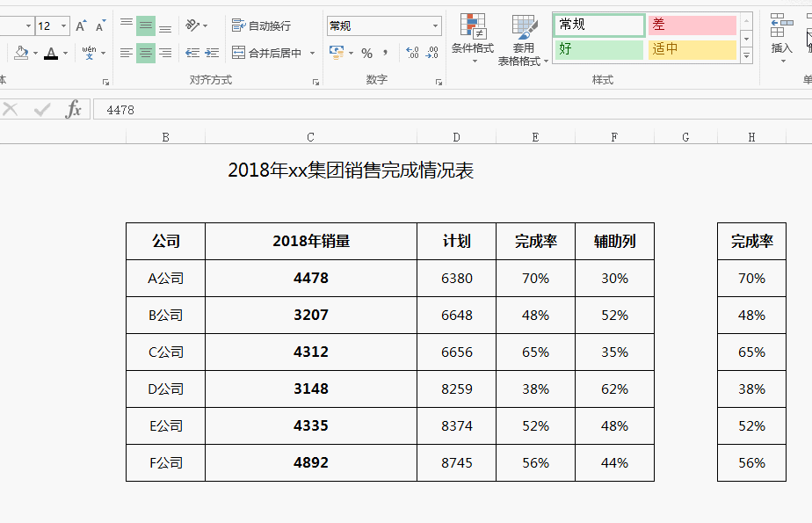
Task: Apply the Percent Style format
Action: click(x=367, y=53)
